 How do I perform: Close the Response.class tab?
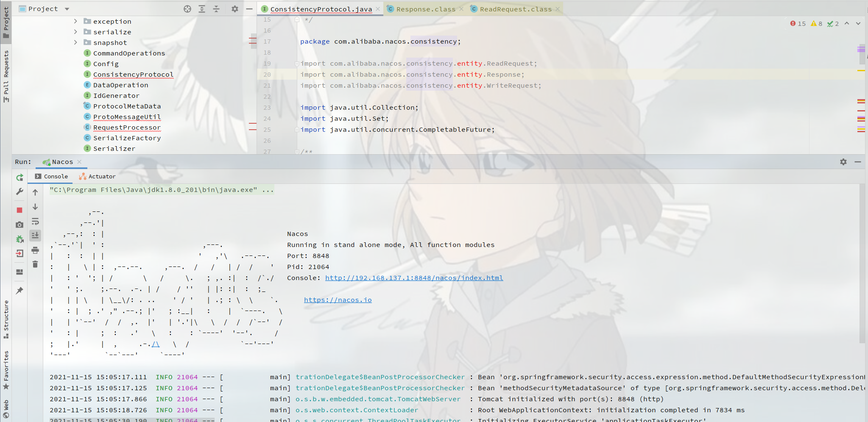tap(461, 9)
